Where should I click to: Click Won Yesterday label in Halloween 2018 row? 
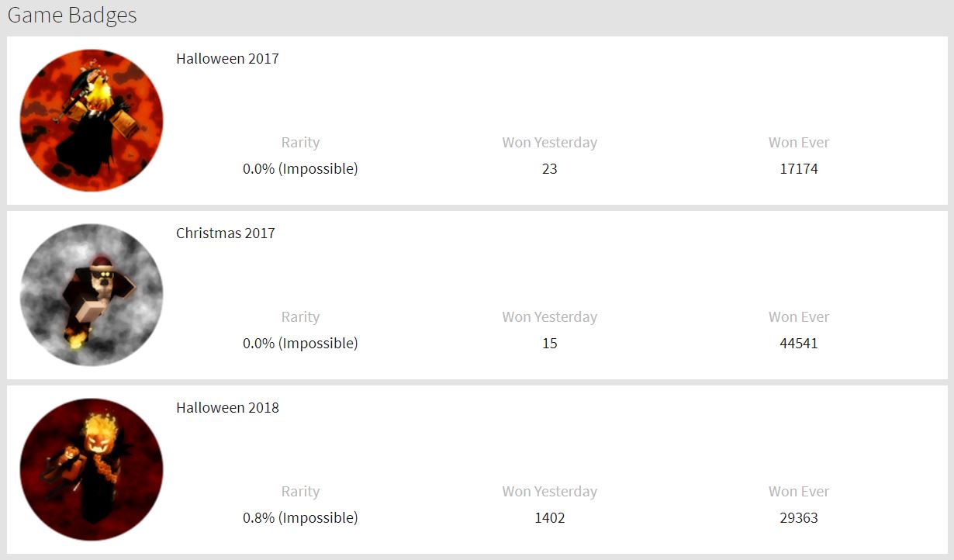[x=550, y=492]
